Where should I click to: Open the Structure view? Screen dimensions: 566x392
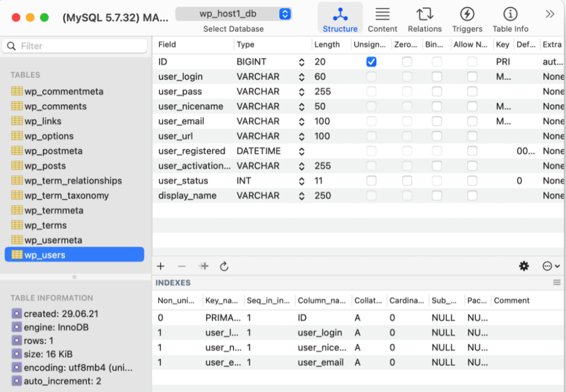click(340, 18)
